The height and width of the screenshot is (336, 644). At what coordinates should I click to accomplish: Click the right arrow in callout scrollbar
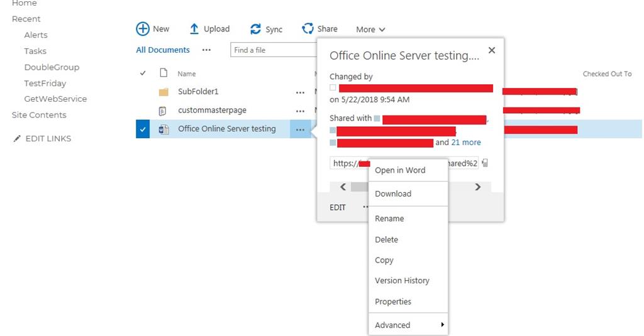pos(478,187)
